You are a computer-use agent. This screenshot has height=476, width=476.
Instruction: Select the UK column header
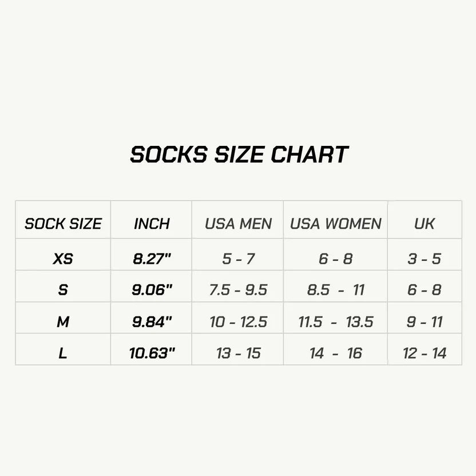(x=425, y=224)
